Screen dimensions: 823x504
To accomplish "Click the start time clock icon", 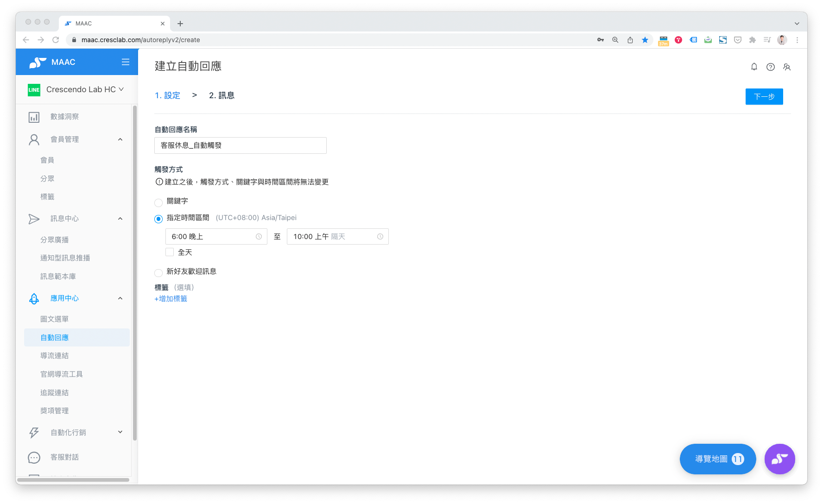I will pyautogui.click(x=259, y=237).
